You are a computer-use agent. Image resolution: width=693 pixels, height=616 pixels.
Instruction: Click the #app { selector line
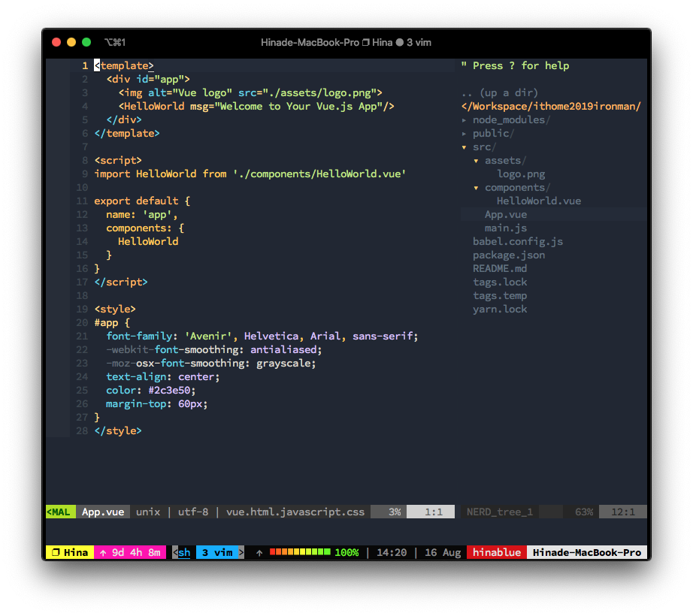(112, 323)
